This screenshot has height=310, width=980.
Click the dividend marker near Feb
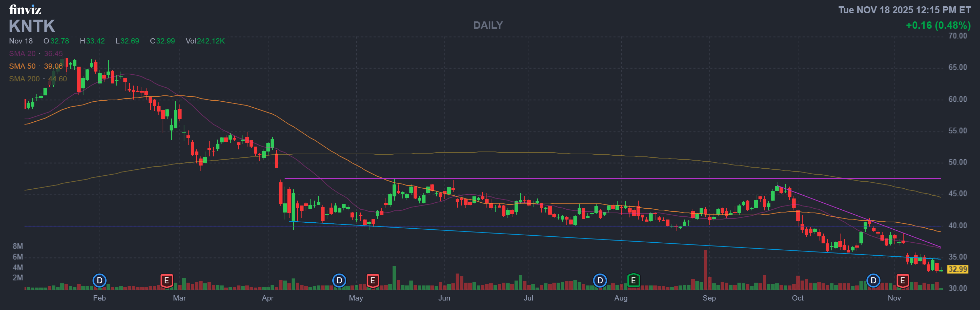click(x=99, y=281)
